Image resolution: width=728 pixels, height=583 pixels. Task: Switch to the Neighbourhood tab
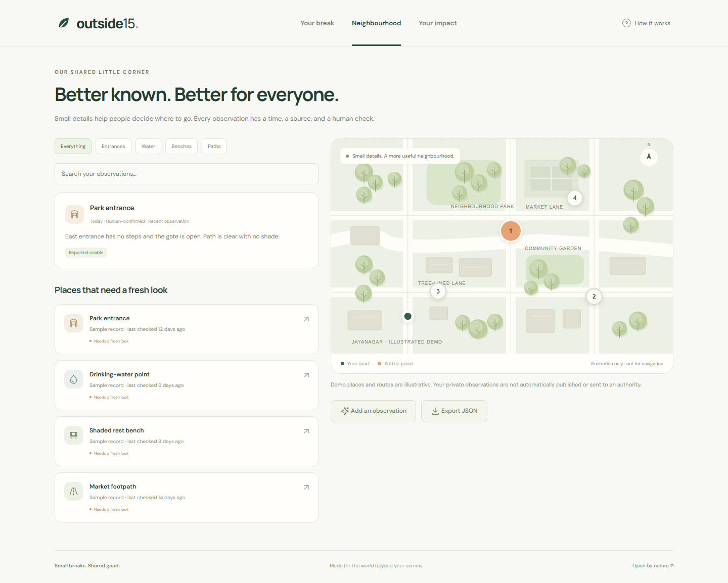click(x=376, y=23)
